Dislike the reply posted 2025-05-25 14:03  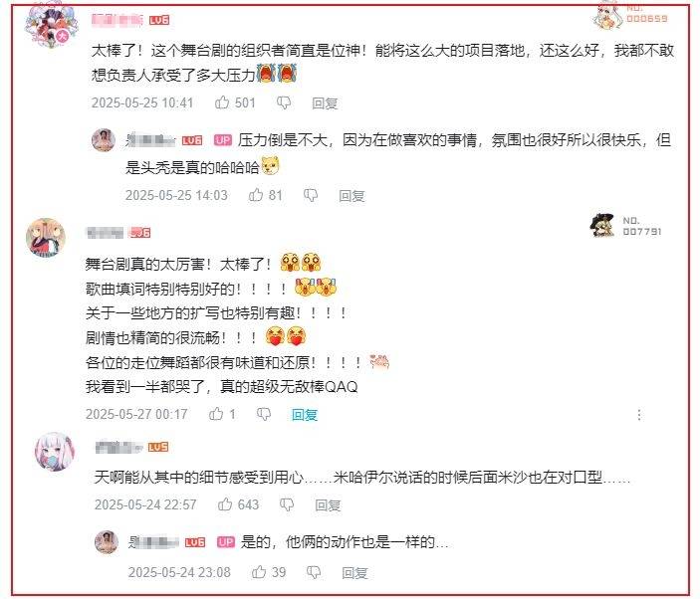311,195
